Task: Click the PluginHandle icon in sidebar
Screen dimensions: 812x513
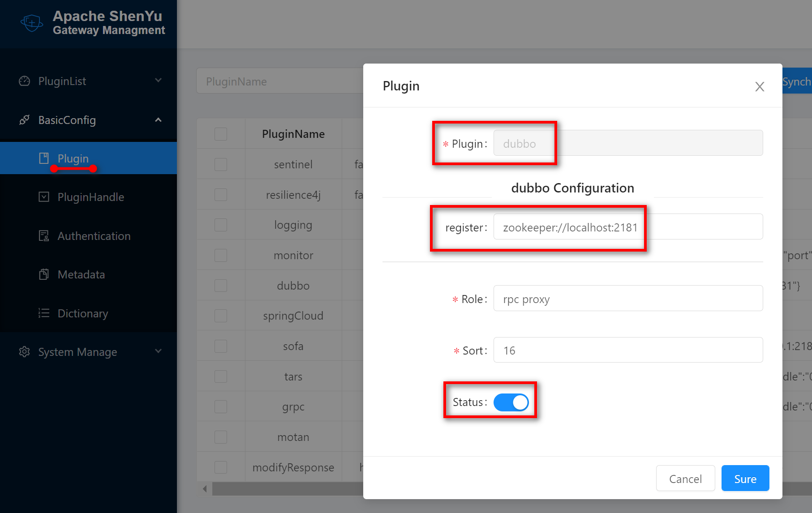Action: 44,197
